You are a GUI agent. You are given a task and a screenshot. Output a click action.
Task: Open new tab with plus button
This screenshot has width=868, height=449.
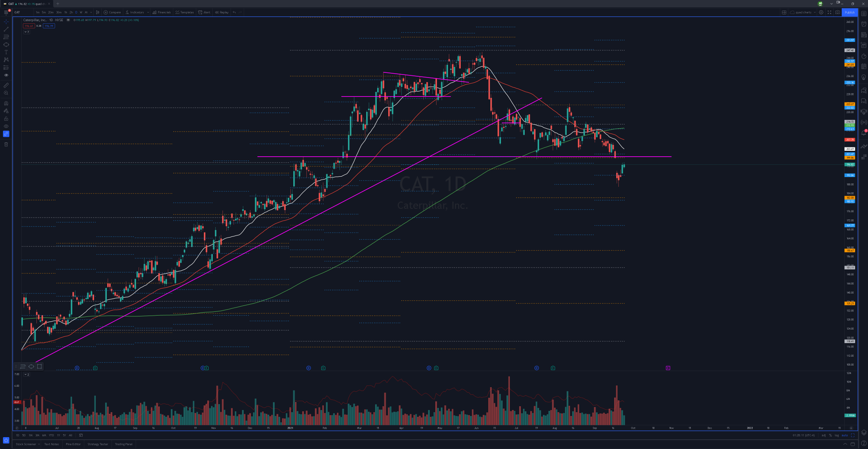[58, 4]
